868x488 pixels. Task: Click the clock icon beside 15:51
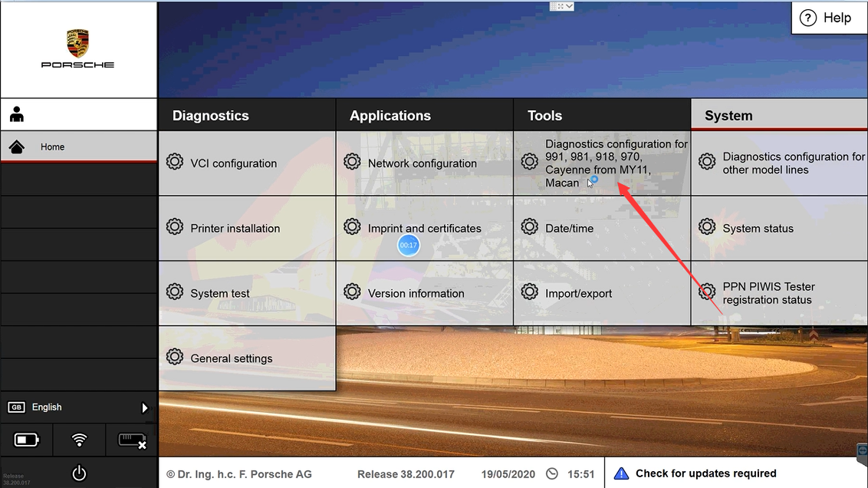point(552,473)
